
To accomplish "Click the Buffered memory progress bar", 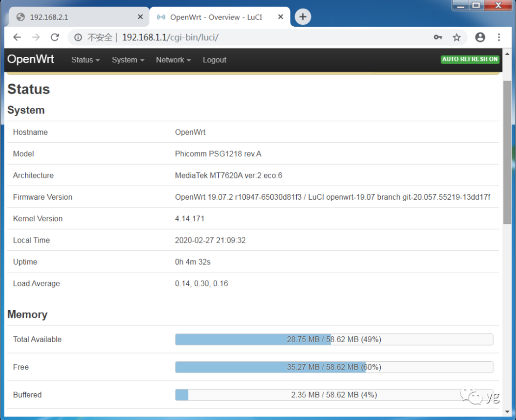I will click(334, 395).
